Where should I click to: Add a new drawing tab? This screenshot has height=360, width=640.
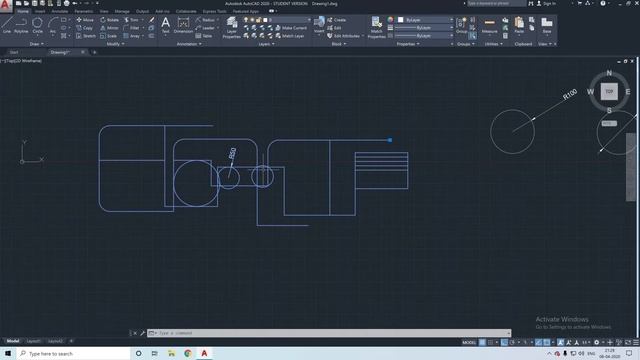tap(95, 52)
